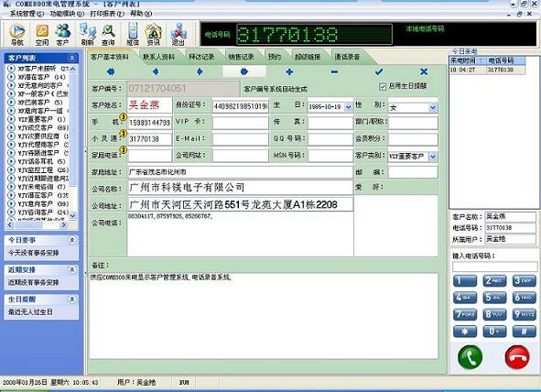Click the blue checkmark save record button
The image size is (541, 392).
(x=378, y=71)
